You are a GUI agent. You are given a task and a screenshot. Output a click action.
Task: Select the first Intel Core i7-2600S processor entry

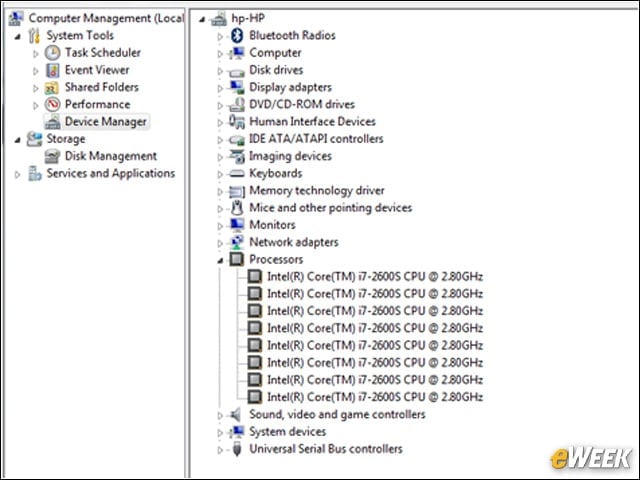pyautogui.click(x=375, y=276)
